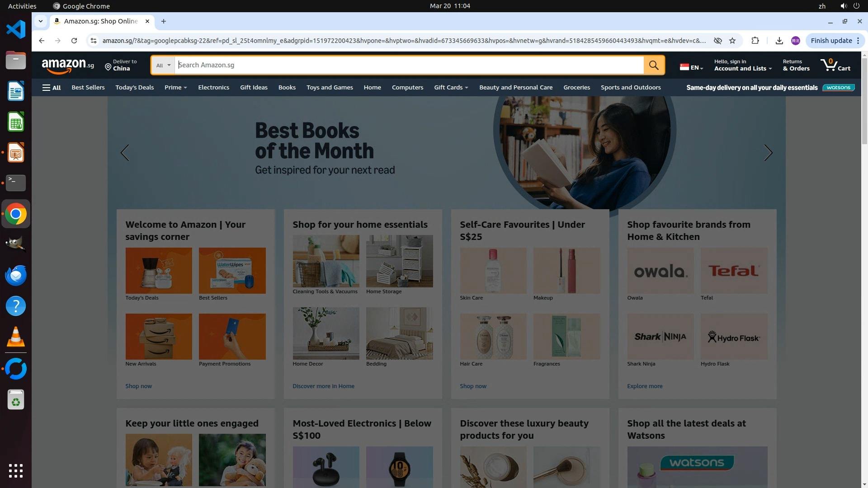Select Electronics in the navigation bar

pos(213,88)
